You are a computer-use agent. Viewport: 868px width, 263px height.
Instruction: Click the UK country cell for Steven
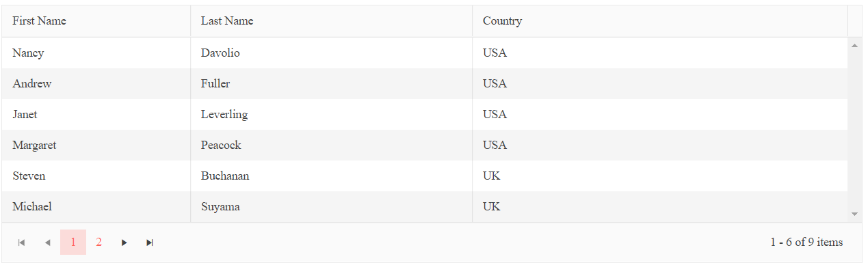[660, 176]
